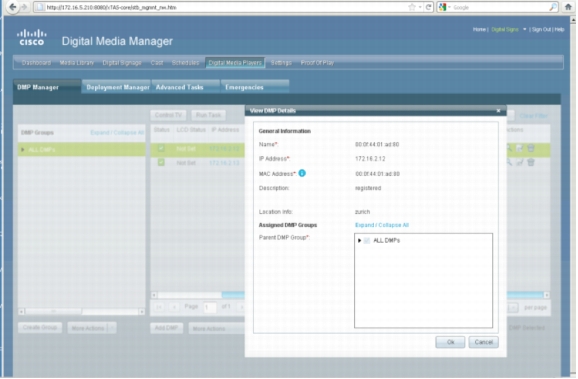Switch to Emergencies tab
Image resolution: width=578 pixels, height=379 pixels.
(x=255, y=87)
